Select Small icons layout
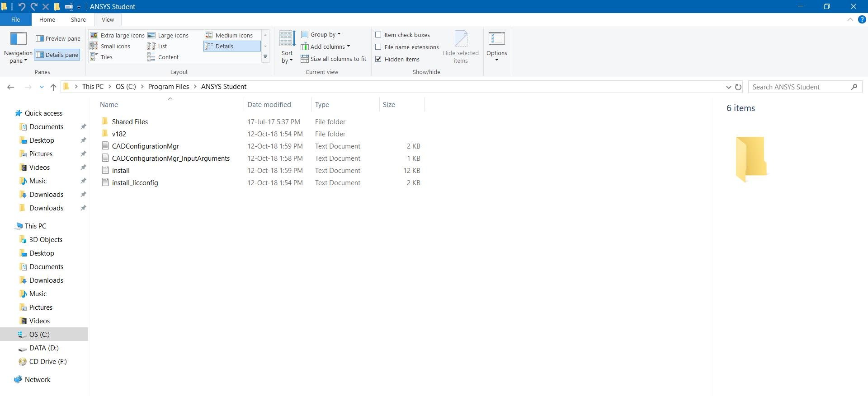 [x=110, y=46]
